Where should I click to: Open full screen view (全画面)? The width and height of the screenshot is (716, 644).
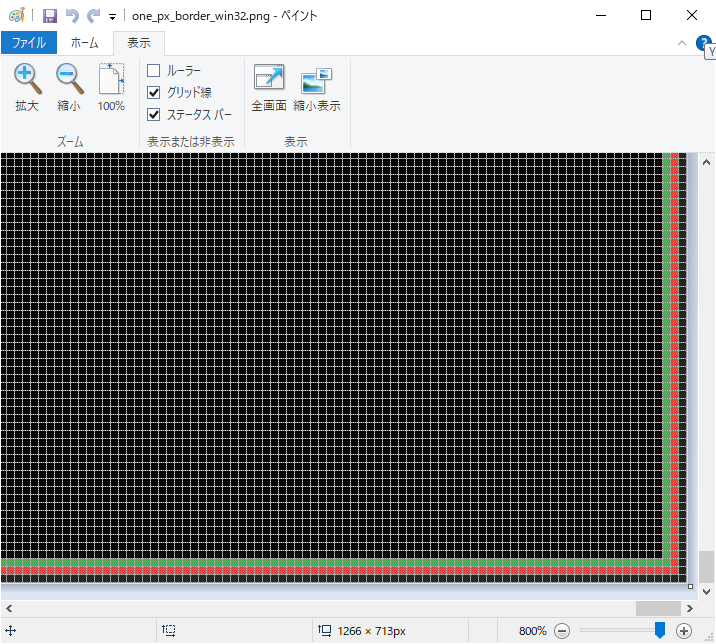pyautogui.click(x=269, y=78)
